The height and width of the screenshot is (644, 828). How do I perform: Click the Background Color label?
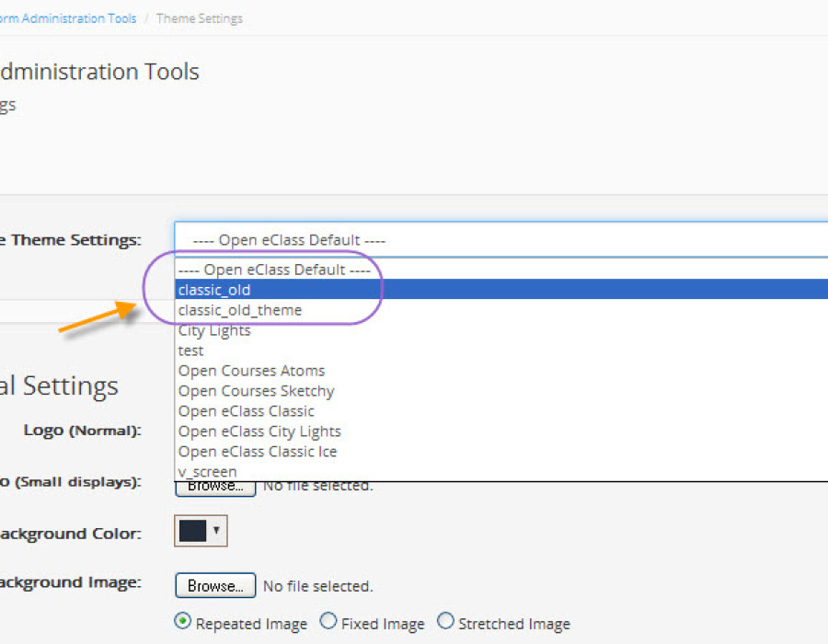click(x=71, y=534)
